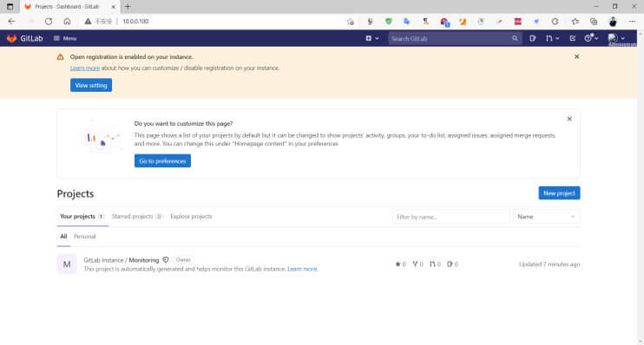Image resolution: width=644 pixels, height=345 pixels.
Task: Open the Name sort dropdown
Action: point(546,217)
